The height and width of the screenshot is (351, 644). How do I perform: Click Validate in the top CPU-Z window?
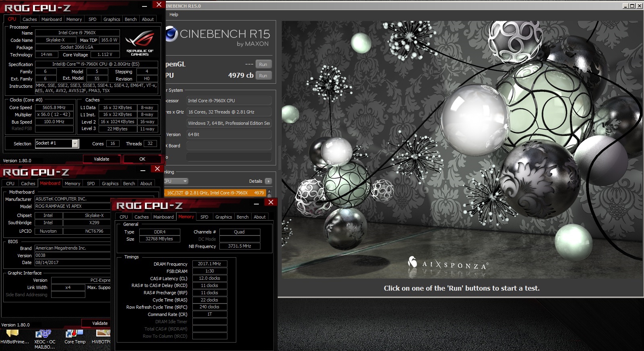pos(101,159)
